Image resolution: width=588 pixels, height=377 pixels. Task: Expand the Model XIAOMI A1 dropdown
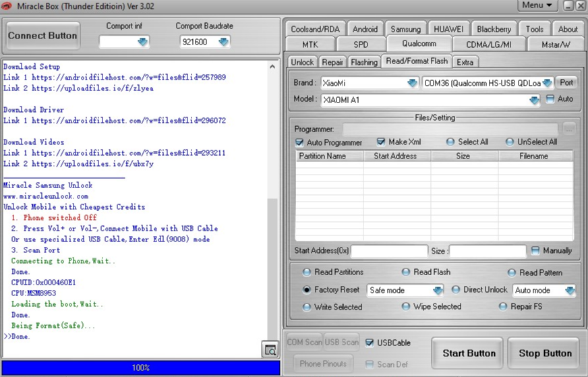coord(534,100)
